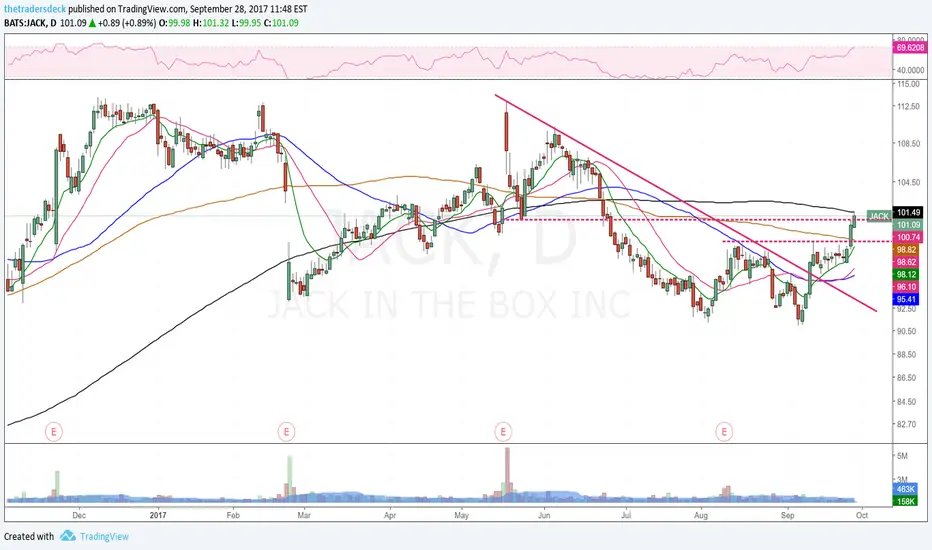Click the orange 98.82 price label
The width and height of the screenshot is (932, 550).
(906, 250)
